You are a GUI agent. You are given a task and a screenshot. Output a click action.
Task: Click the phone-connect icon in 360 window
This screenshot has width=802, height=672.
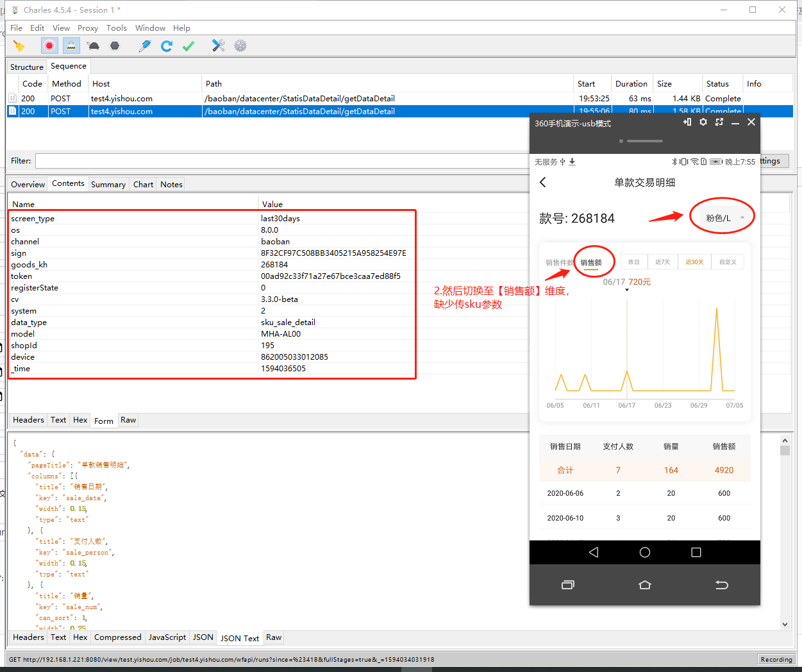click(687, 122)
